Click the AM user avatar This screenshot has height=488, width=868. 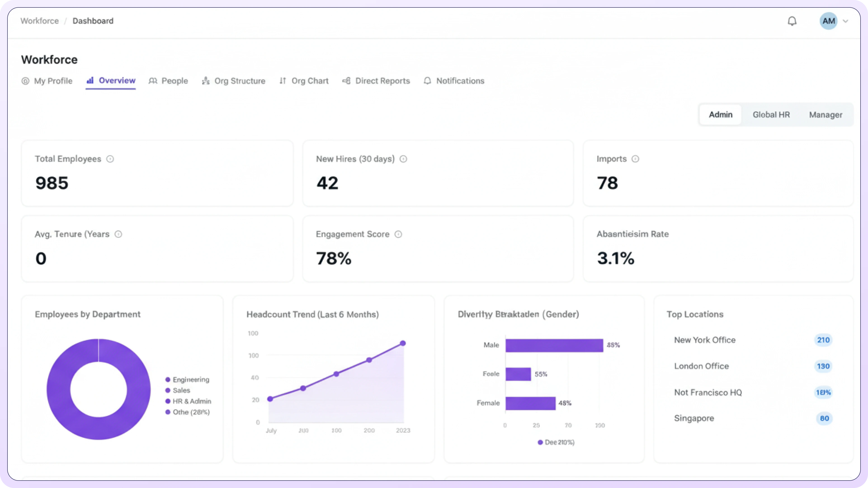tap(828, 21)
